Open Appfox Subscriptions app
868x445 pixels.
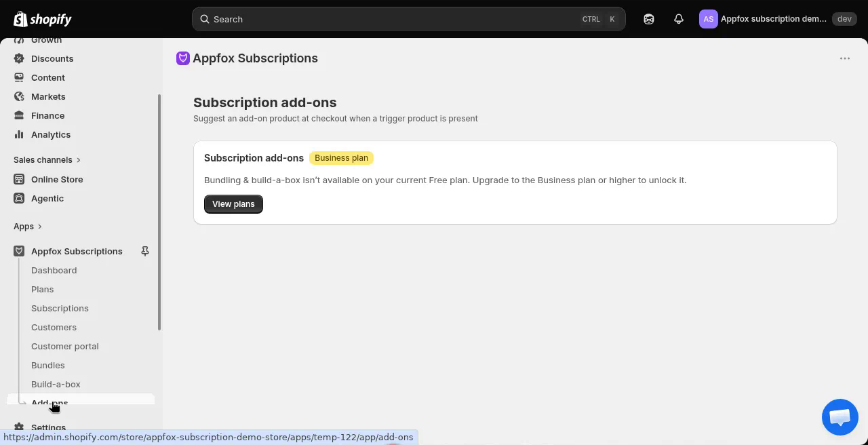point(77,251)
